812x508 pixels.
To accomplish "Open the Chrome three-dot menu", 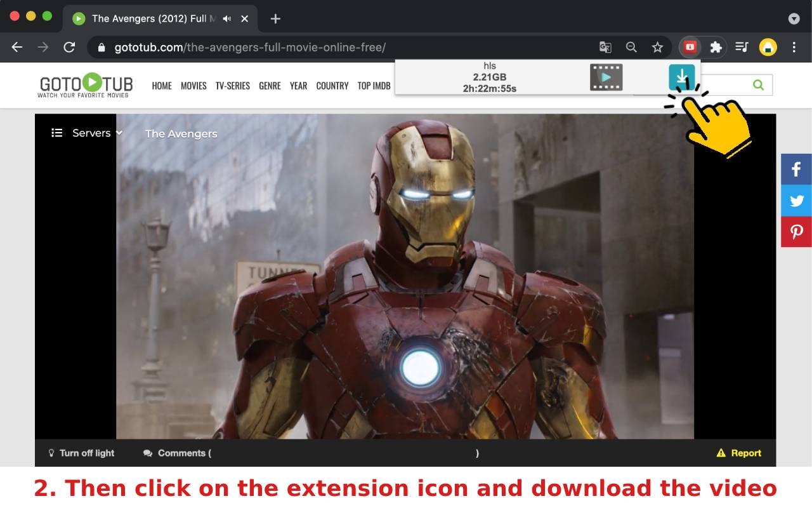I will [794, 47].
